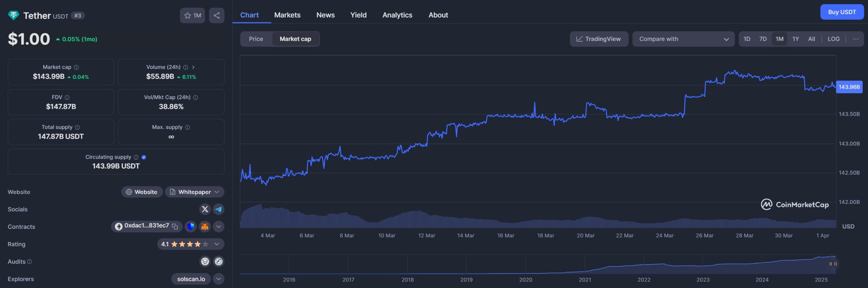Click the volume bars near 4 Mar
The width and height of the screenshot is (868, 288).
click(x=268, y=218)
